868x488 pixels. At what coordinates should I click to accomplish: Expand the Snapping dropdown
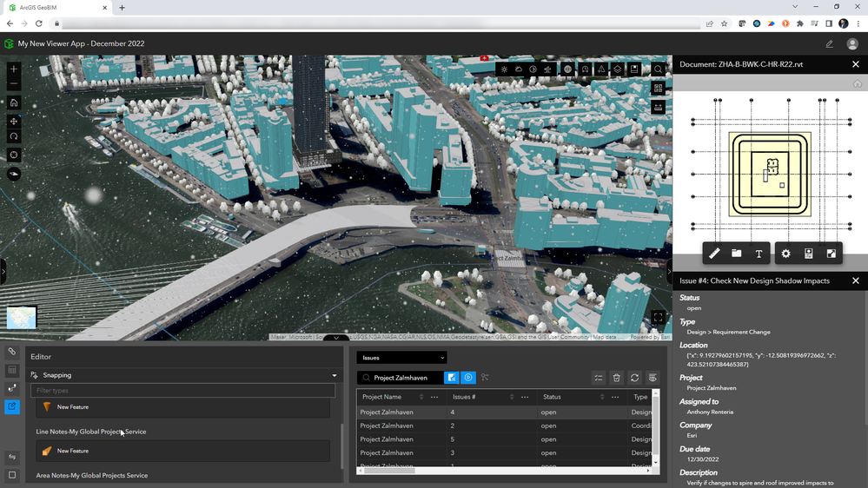point(184,375)
